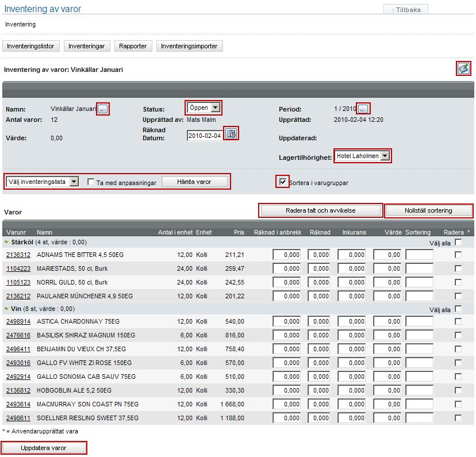Open item number link 1104223
The height and width of the screenshot is (457, 476).
pos(18,268)
